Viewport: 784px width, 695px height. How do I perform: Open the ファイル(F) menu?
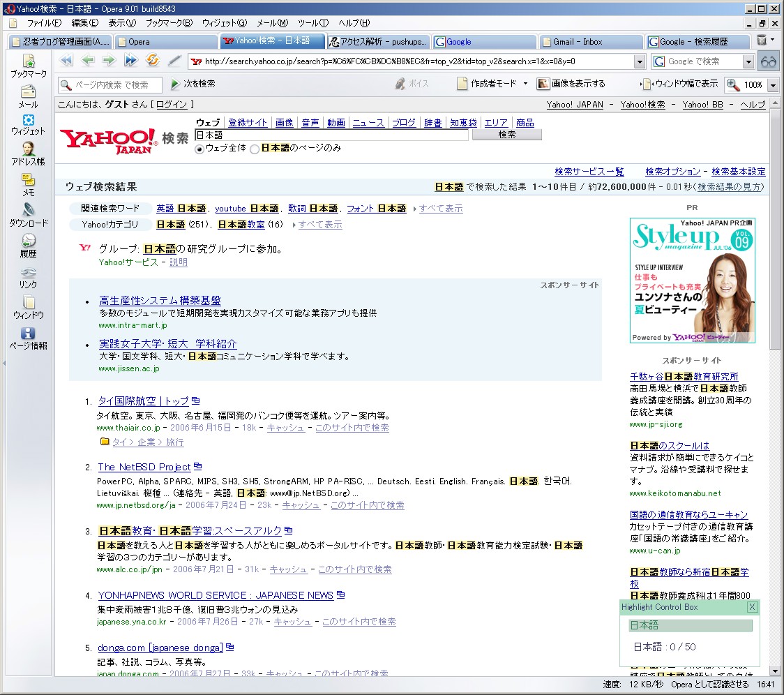(44, 23)
